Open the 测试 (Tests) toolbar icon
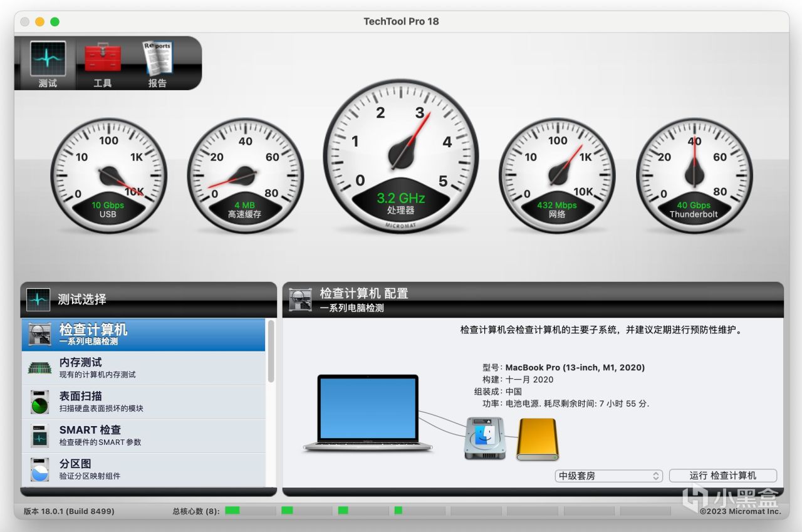Screen dimensions: 802x532 click(48, 63)
